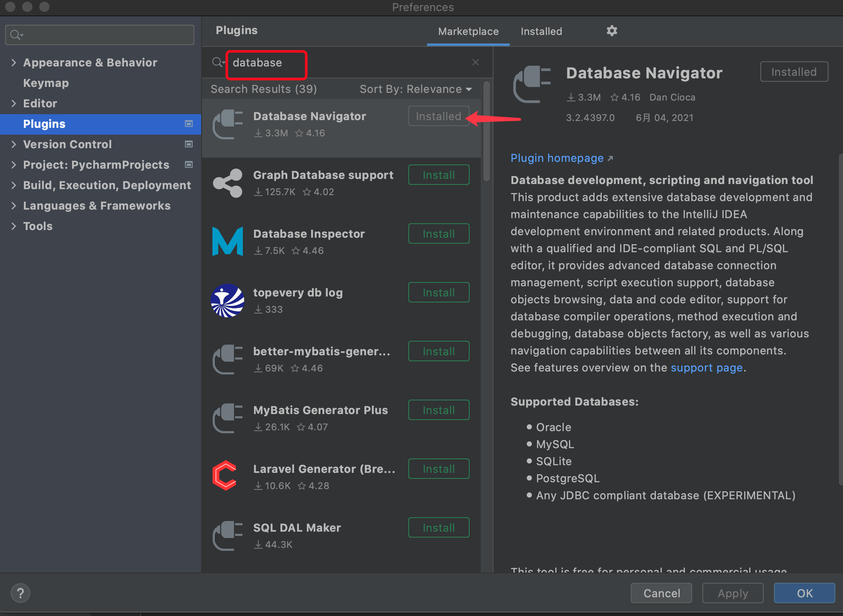Clear the database search query
Image resolution: width=843 pixels, height=616 pixels.
tap(475, 62)
